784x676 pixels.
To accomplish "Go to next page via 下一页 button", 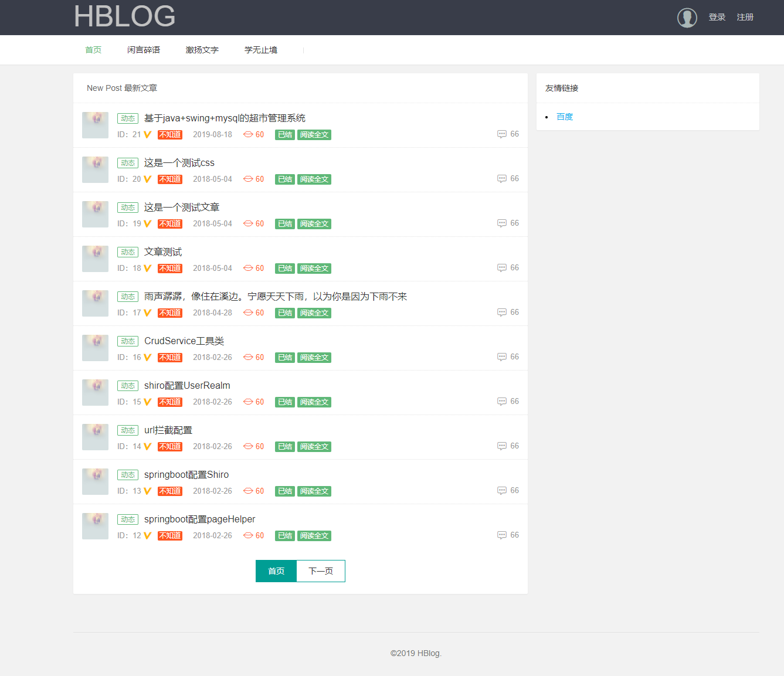I will tap(320, 570).
